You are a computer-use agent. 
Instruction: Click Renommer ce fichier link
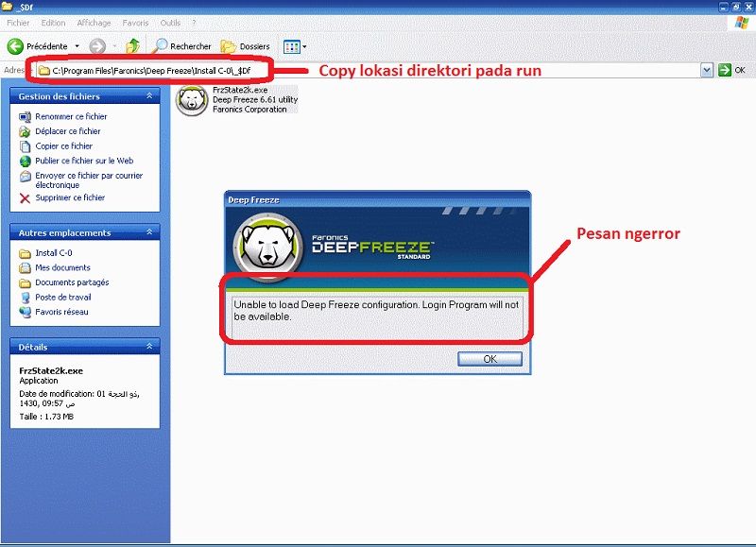(x=71, y=116)
